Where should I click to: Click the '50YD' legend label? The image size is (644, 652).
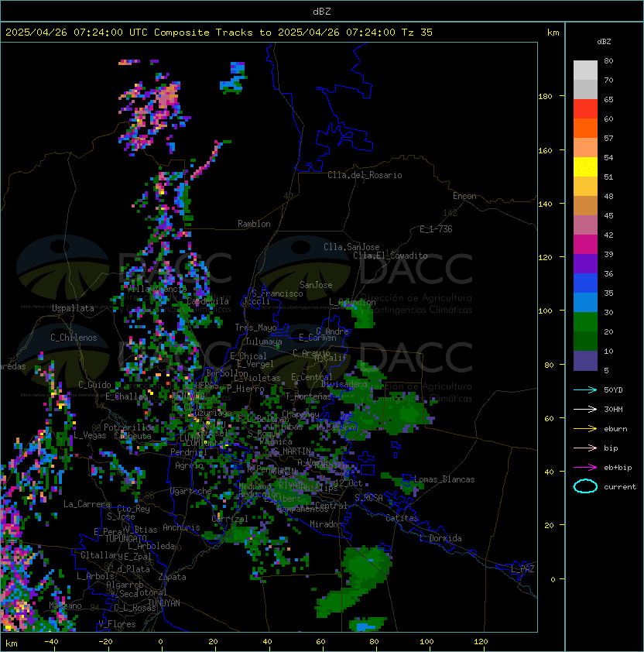click(613, 390)
